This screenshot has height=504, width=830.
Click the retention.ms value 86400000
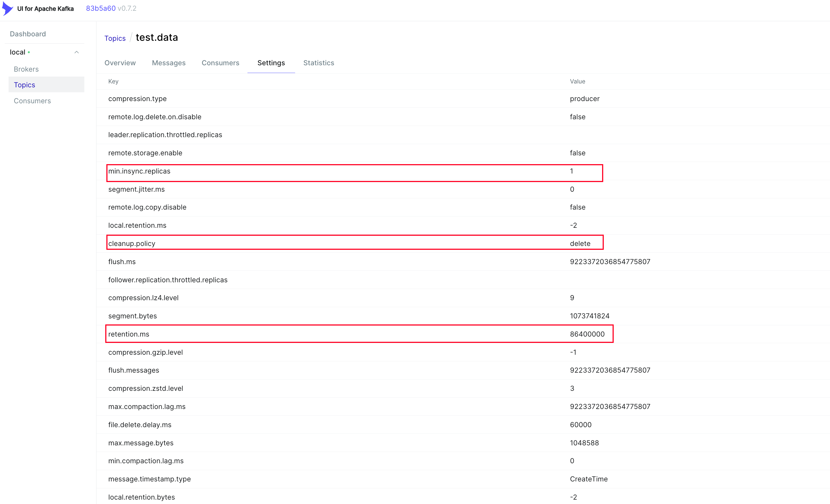[587, 334]
